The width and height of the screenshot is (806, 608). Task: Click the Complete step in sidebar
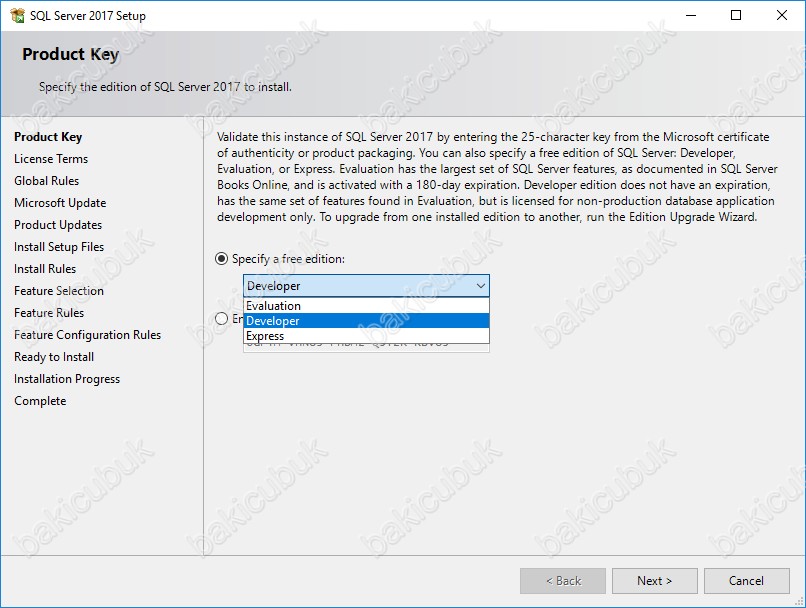pos(40,401)
